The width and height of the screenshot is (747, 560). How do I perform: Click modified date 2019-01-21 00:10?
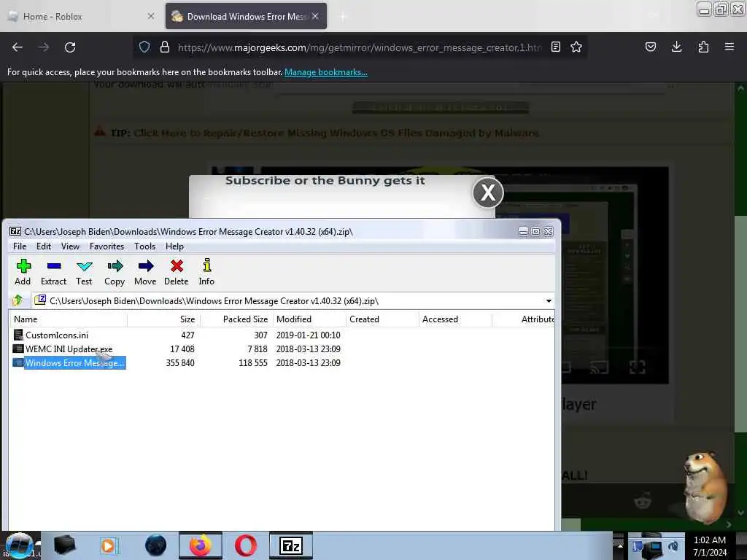click(309, 335)
